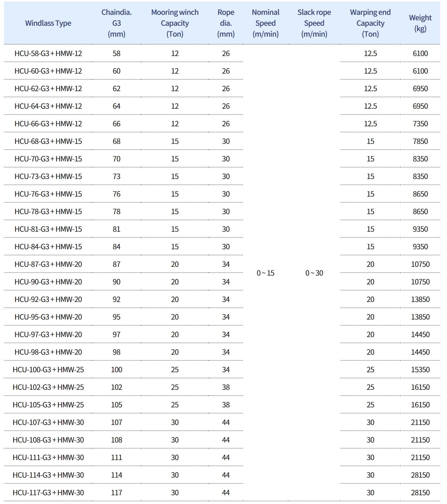Click rope dia. 44 in HCU-107 row
The width and height of the screenshot is (447, 504).
point(226,423)
